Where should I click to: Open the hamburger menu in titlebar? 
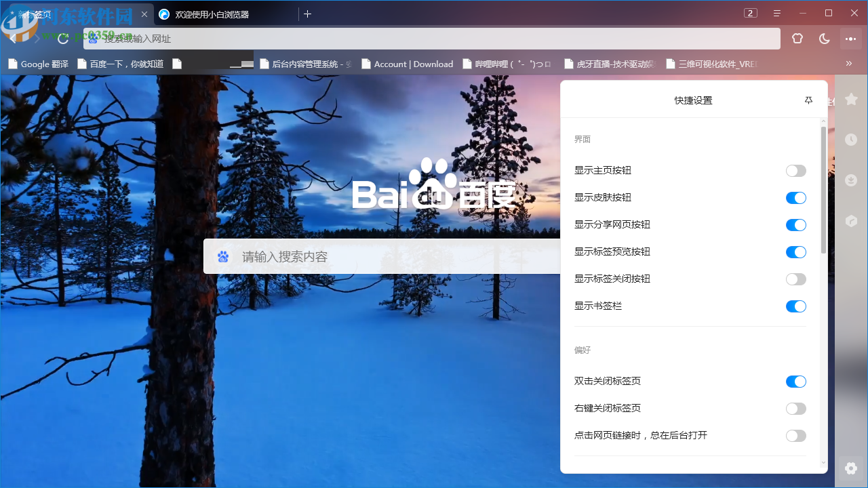tap(776, 13)
